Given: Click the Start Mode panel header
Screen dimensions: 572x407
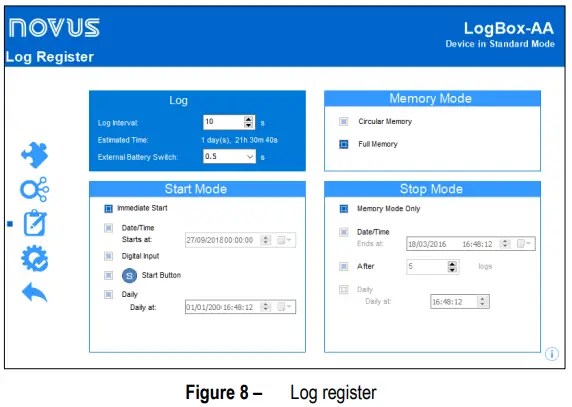Looking at the screenshot, I should [x=197, y=189].
